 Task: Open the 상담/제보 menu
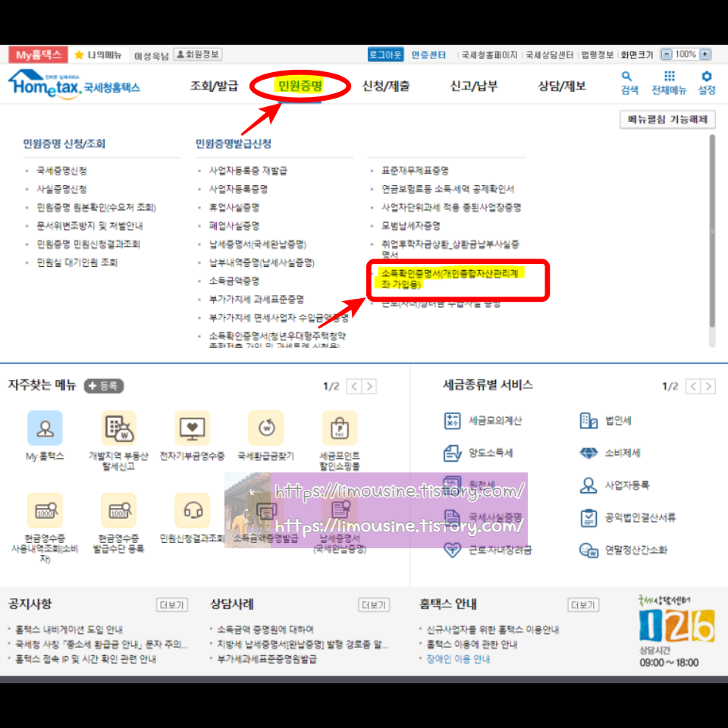pos(562,86)
